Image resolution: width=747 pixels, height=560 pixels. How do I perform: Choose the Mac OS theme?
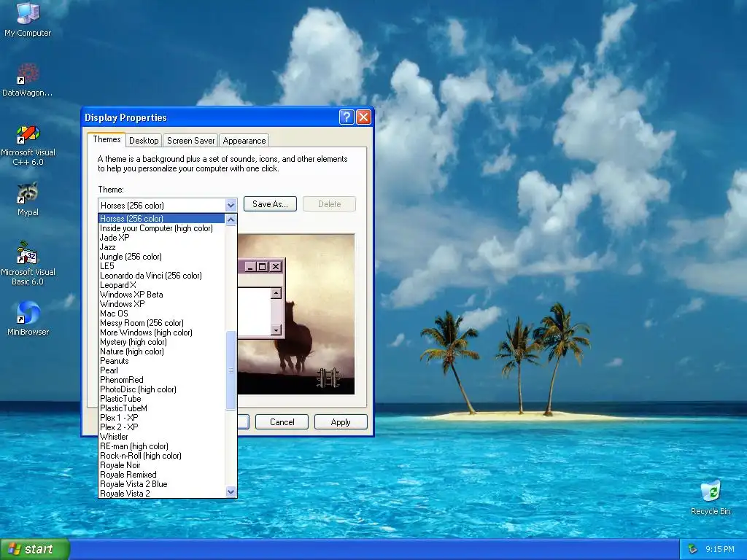click(x=161, y=314)
